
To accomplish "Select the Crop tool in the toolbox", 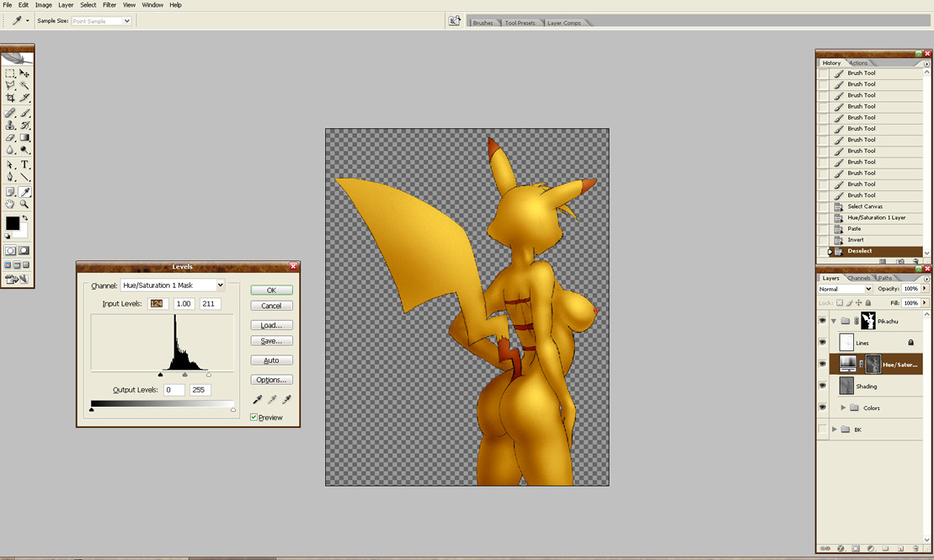I will pos(10,99).
